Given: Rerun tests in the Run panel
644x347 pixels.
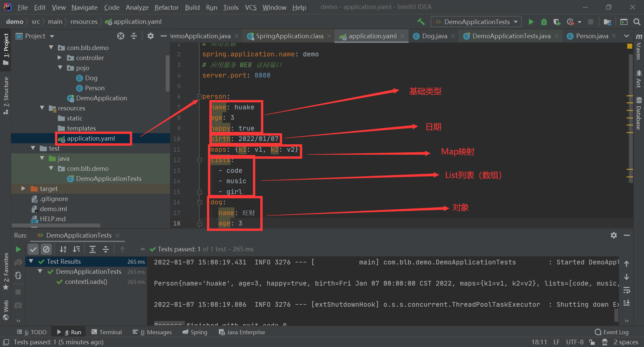Looking at the screenshot, I should pos(18,249).
